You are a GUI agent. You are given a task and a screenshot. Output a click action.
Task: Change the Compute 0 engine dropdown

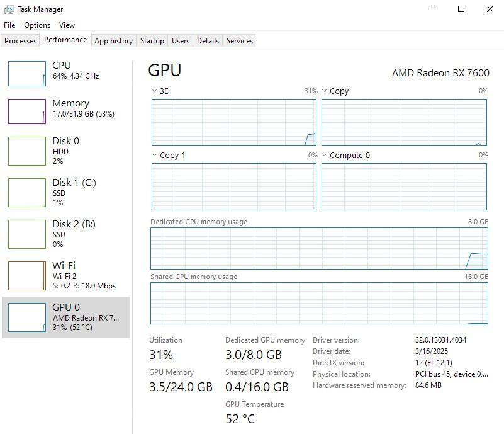tap(325, 156)
